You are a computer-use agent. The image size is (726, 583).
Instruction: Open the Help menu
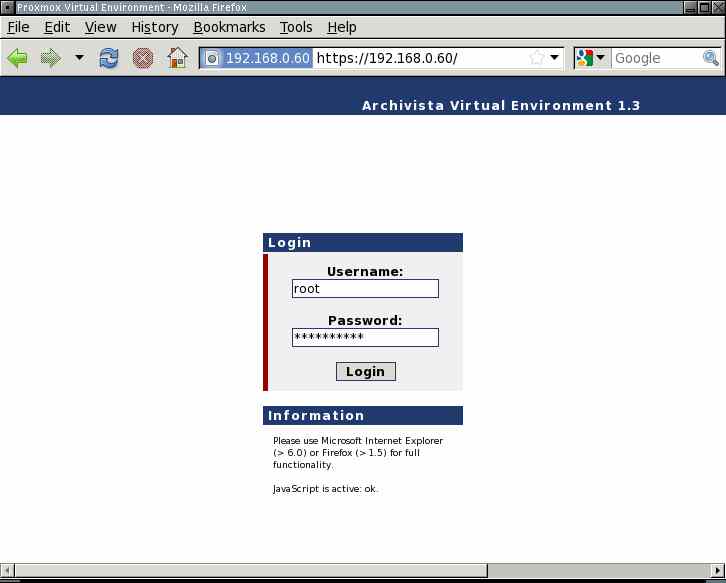(x=342, y=27)
